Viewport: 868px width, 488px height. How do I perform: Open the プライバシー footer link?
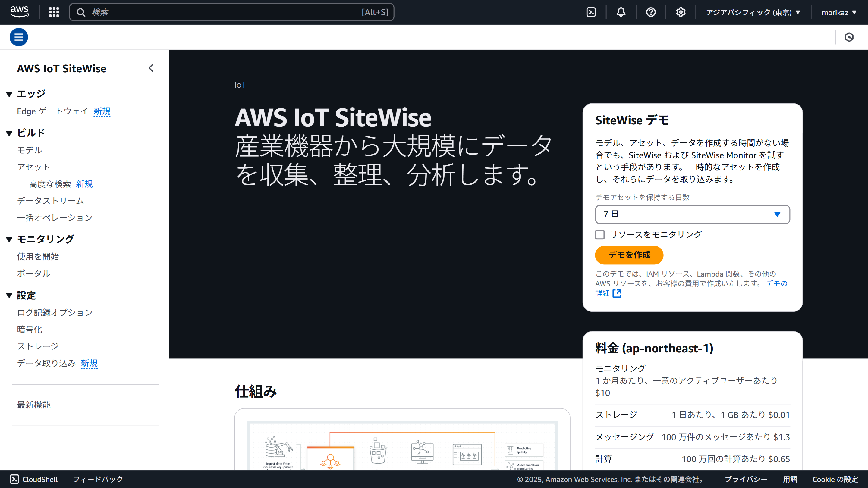[x=746, y=479]
